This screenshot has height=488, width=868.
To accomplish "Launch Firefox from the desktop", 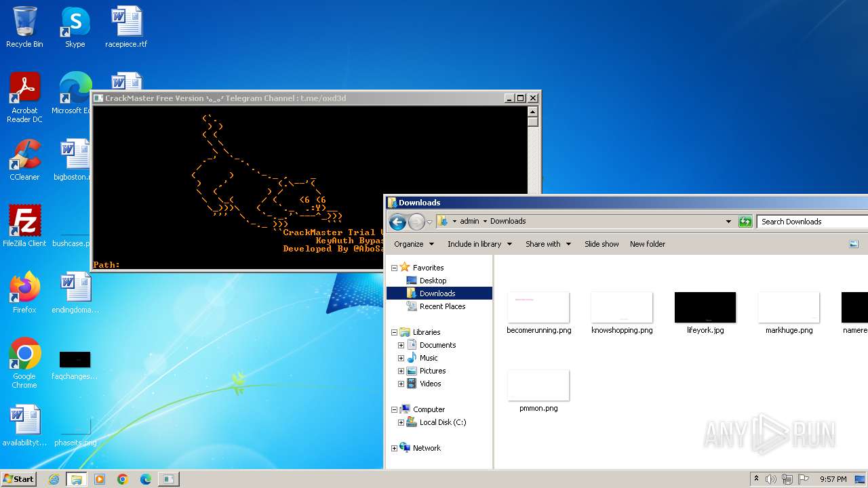I will (24, 293).
